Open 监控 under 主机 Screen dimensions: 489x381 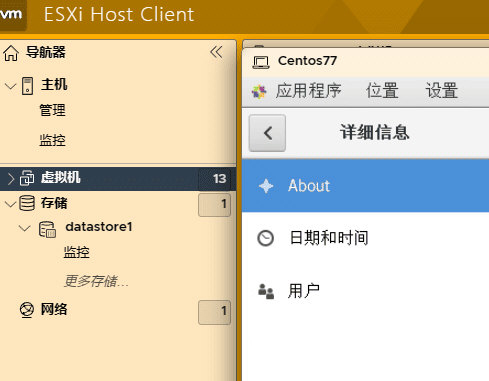[52, 140]
